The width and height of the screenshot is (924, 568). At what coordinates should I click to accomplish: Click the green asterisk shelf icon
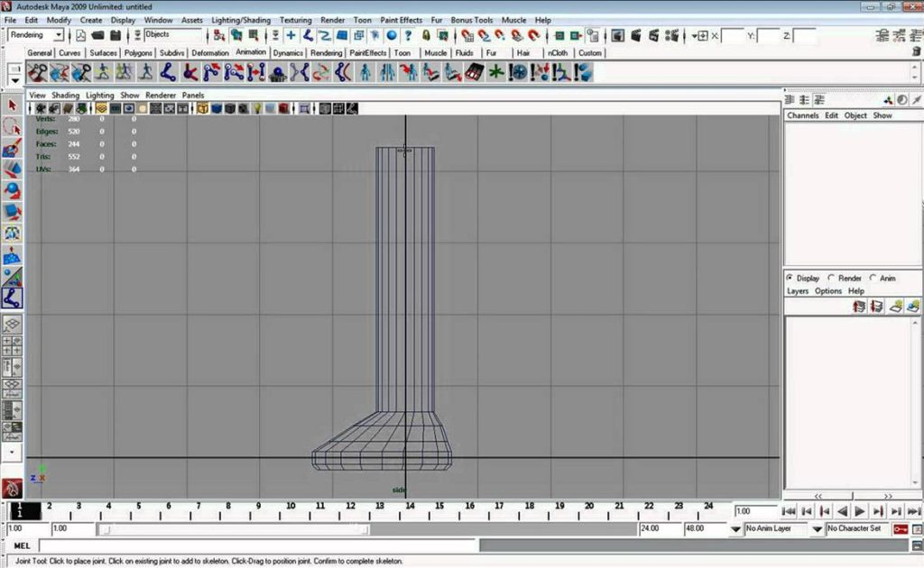click(x=496, y=72)
